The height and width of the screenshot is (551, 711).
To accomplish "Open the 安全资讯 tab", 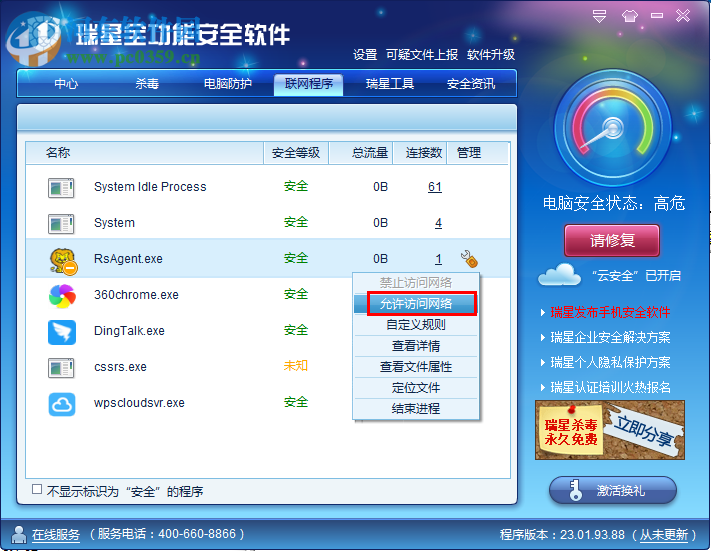I will (471, 84).
